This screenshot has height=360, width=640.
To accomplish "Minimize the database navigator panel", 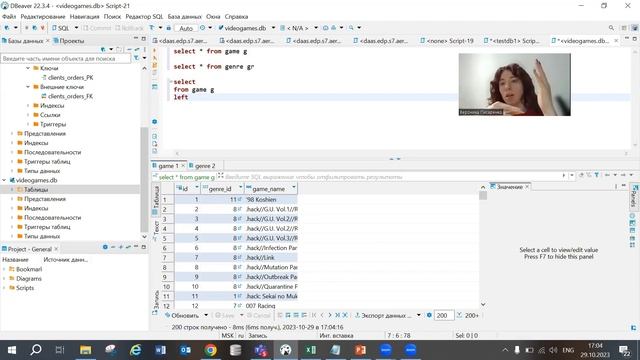I will 136,38.
